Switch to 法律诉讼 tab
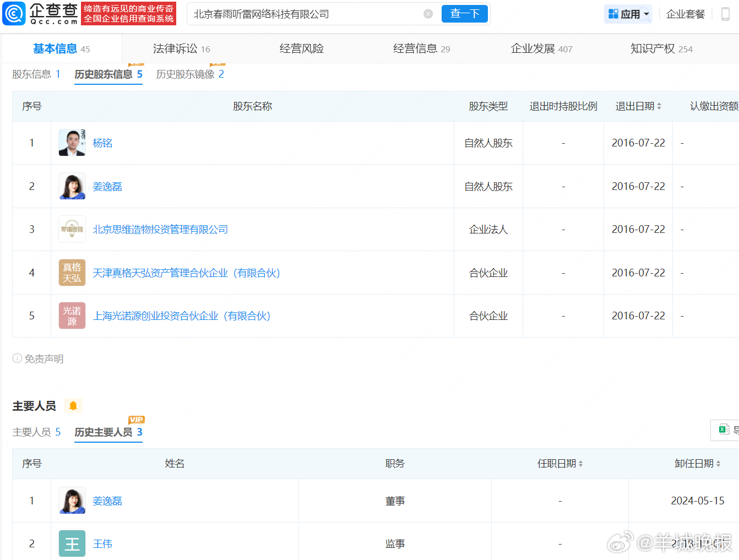 point(181,48)
